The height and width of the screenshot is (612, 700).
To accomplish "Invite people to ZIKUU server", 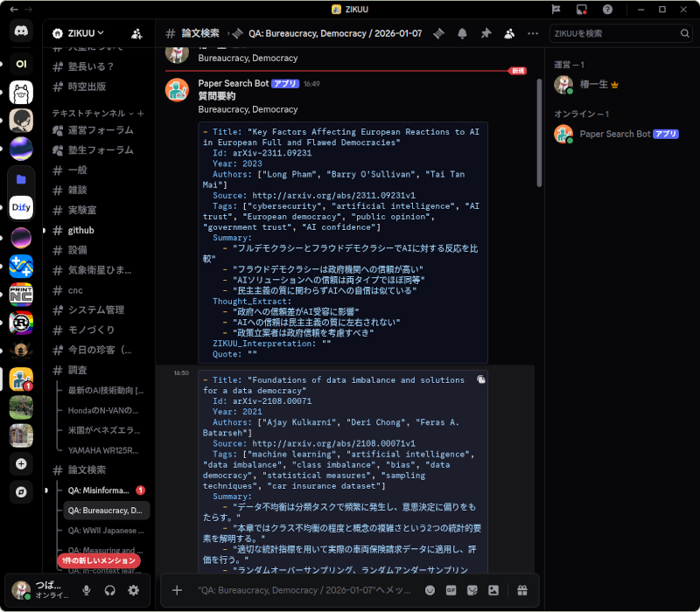I will pyautogui.click(x=136, y=33).
